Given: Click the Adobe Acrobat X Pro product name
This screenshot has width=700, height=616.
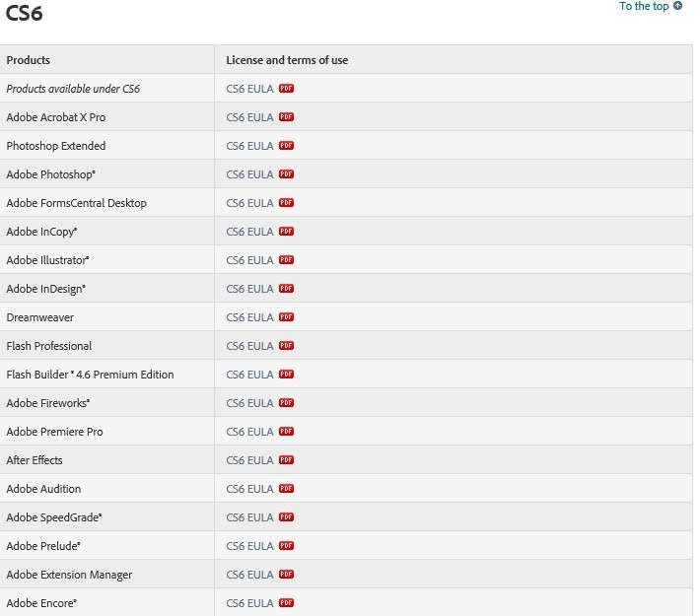Looking at the screenshot, I should point(56,117).
